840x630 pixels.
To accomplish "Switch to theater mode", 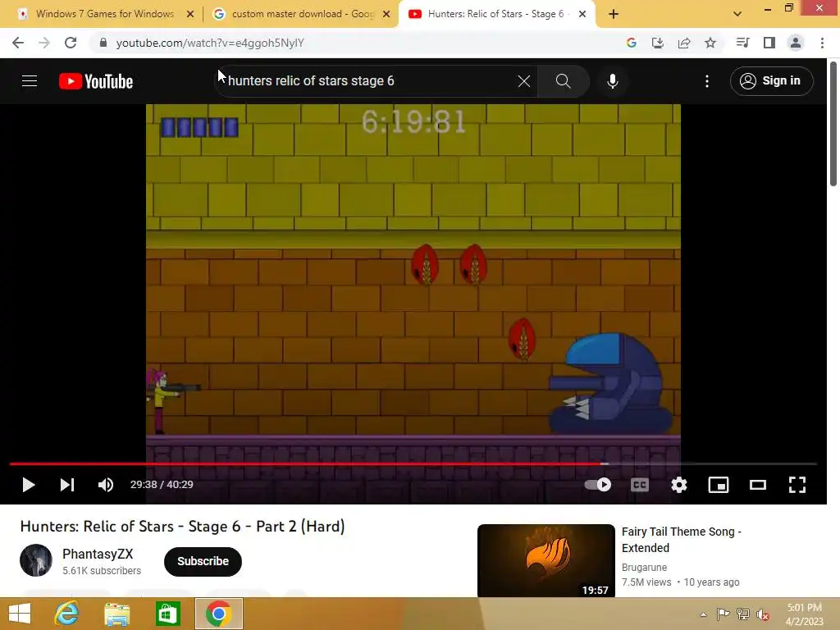I will [x=757, y=485].
